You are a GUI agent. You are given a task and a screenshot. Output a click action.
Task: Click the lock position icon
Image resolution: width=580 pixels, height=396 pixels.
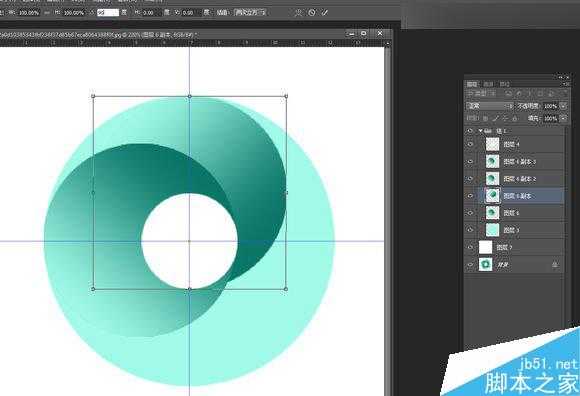coord(505,118)
